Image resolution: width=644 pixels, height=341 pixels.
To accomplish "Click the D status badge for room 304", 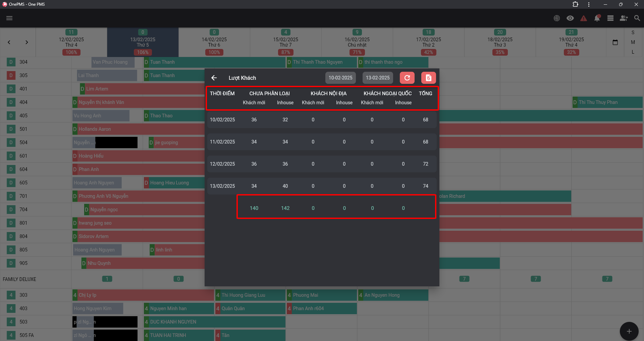I will tap(11, 62).
